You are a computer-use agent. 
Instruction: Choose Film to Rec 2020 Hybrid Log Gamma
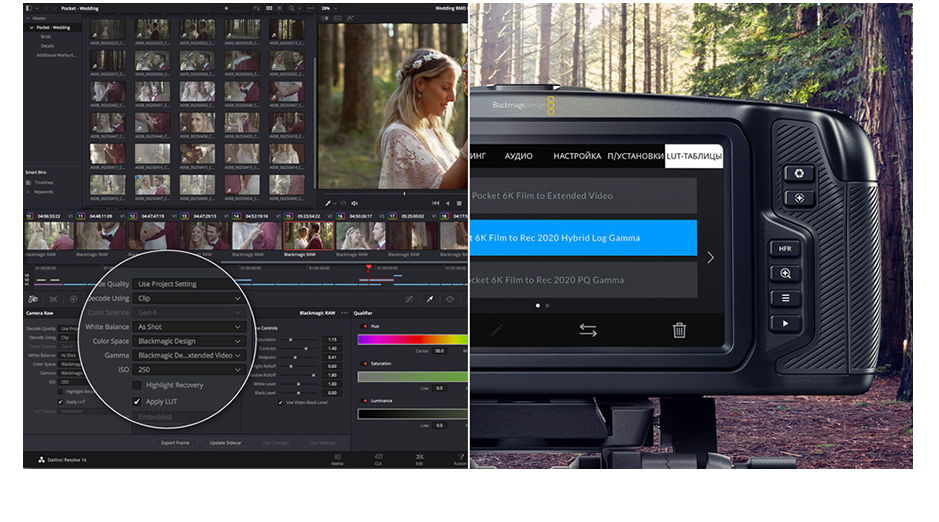pos(583,238)
